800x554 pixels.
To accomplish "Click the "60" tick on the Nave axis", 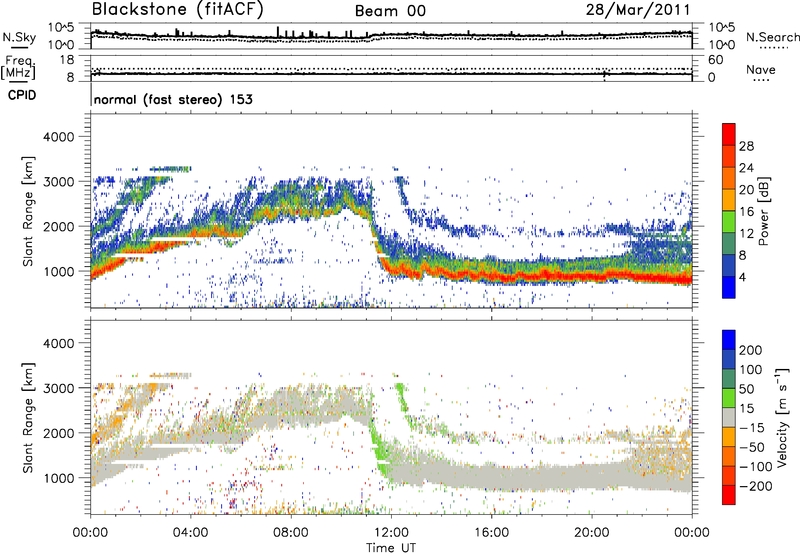I will click(x=715, y=60).
